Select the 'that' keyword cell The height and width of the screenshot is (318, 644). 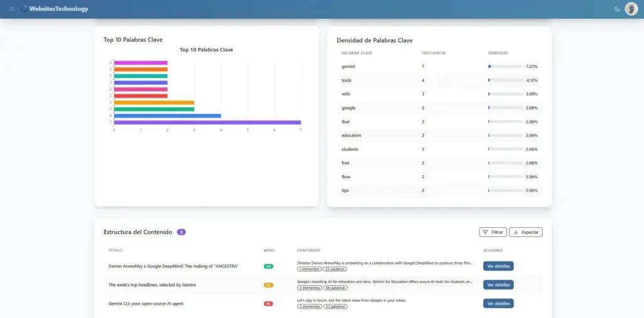pyautogui.click(x=345, y=122)
